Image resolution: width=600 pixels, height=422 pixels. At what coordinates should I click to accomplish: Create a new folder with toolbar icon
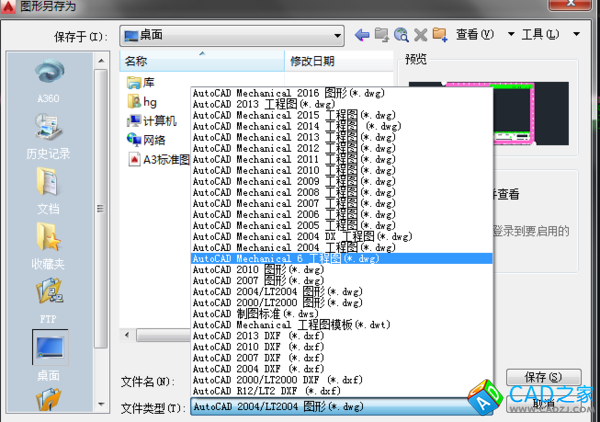(440, 35)
